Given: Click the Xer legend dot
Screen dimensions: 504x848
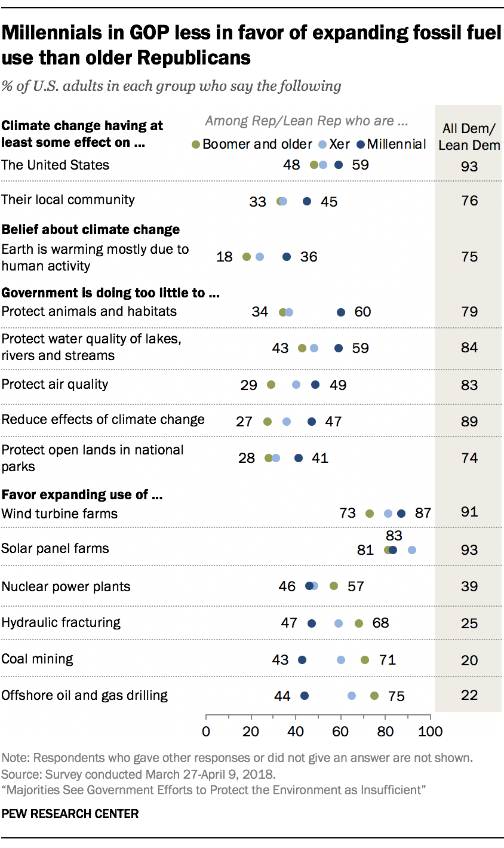Looking at the screenshot, I should pos(322,145).
